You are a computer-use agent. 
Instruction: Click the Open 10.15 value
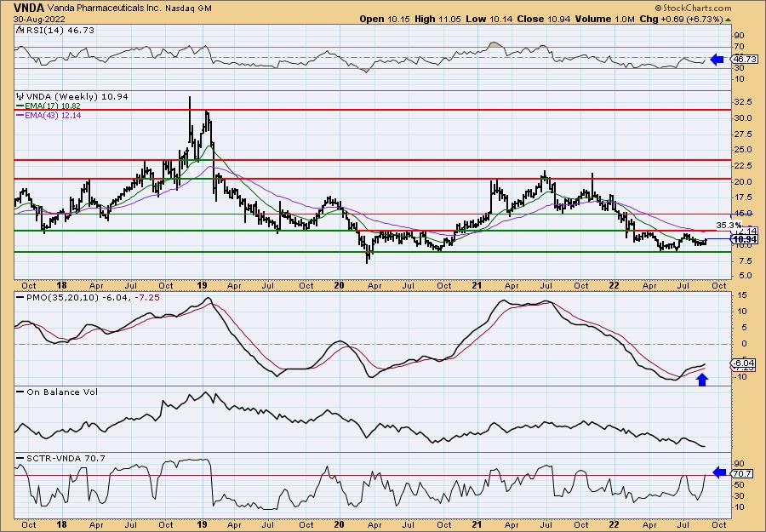click(386, 19)
